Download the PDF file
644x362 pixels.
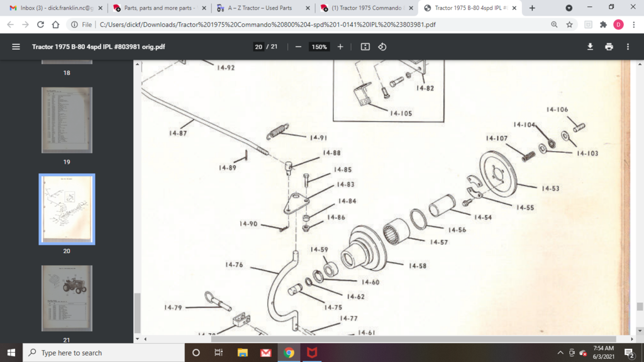(590, 47)
